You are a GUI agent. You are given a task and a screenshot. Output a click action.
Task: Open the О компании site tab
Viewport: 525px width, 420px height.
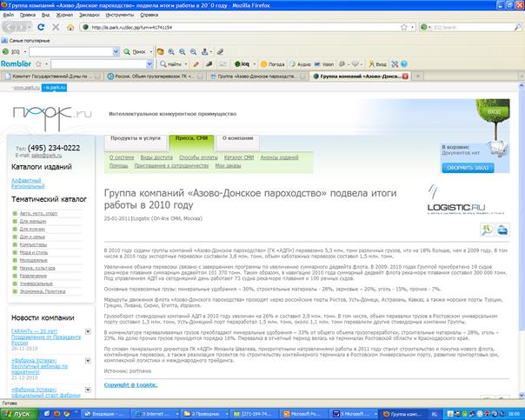(x=237, y=142)
